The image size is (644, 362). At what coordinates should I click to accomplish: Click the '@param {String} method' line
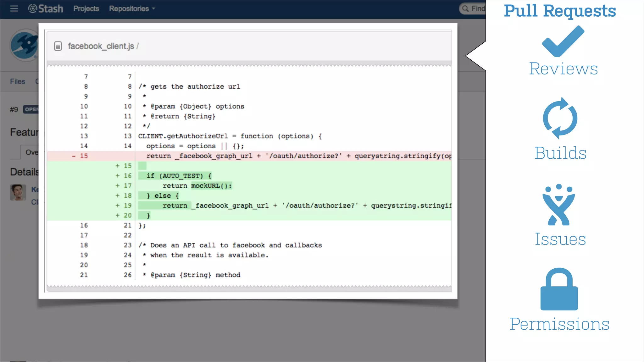point(191,275)
